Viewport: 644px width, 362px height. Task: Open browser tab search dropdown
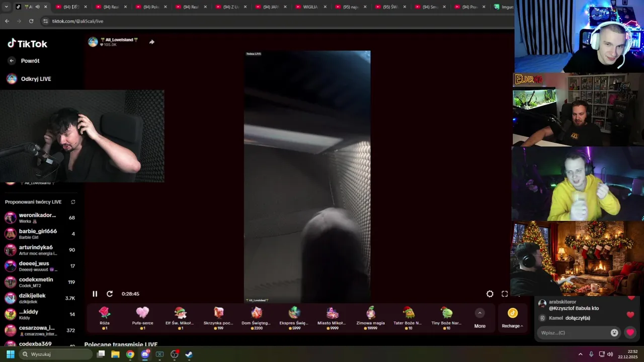click(6, 7)
